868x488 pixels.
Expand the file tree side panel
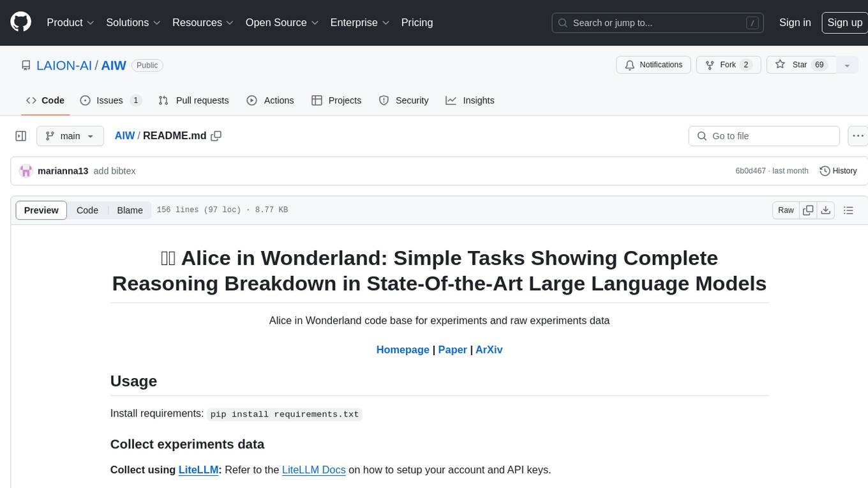(21, 136)
